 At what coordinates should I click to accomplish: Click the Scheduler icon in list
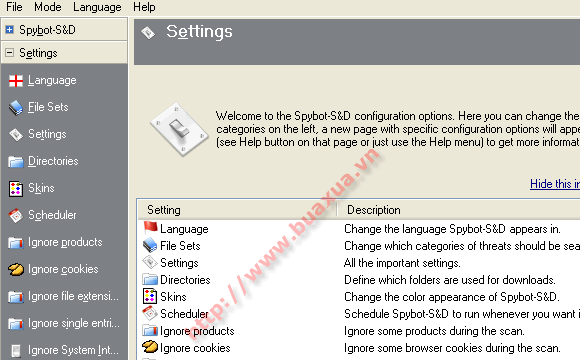(x=150, y=313)
